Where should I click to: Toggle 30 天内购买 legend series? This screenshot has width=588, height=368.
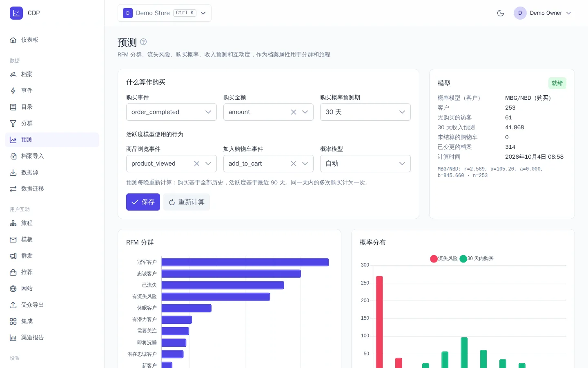tap(477, 258)
